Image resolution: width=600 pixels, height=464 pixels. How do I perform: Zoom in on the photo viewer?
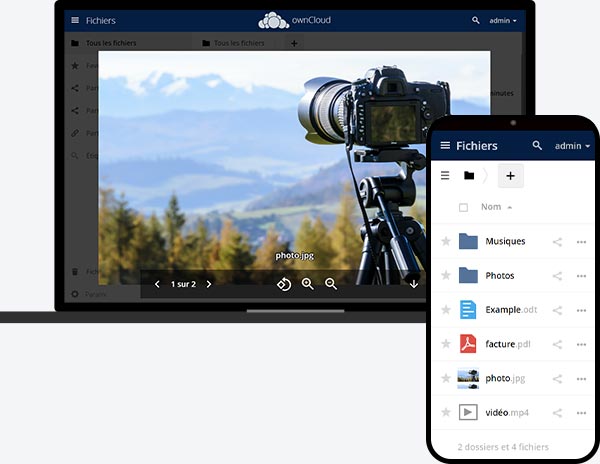click(308, 284)
